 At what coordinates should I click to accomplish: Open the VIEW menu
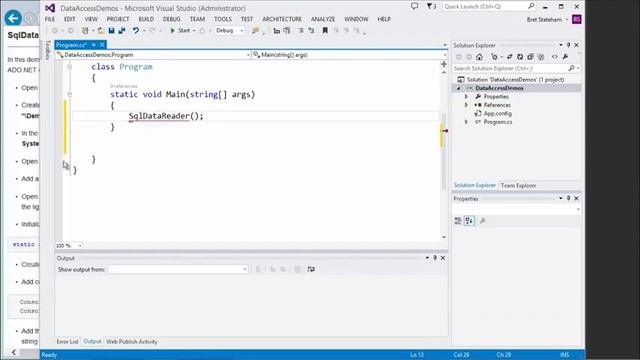click(x=91, y=19)
